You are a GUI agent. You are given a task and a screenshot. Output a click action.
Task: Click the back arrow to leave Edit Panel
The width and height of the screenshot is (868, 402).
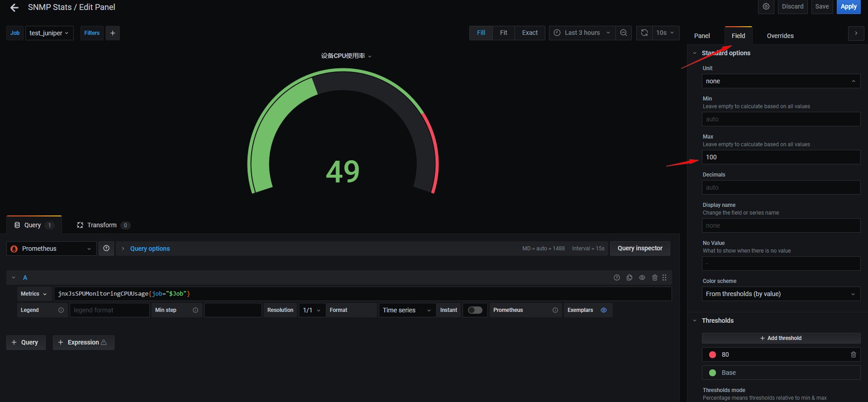(14, 8)
